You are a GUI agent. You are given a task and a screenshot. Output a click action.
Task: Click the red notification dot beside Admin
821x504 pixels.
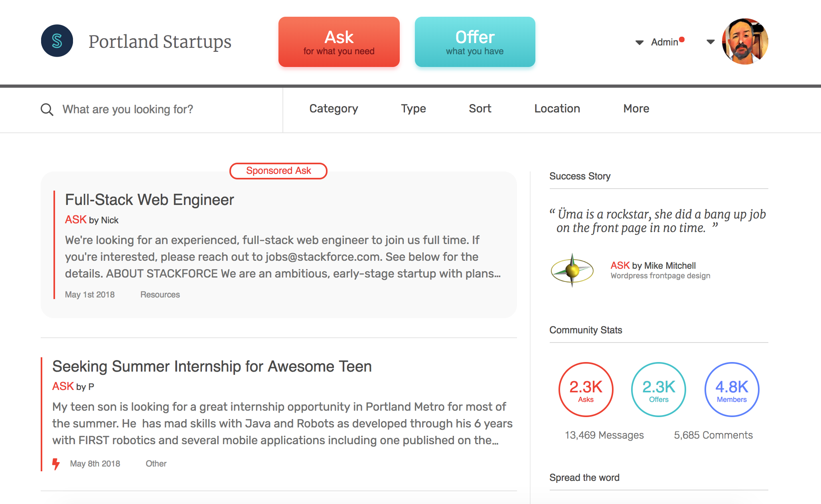[682, 38]
